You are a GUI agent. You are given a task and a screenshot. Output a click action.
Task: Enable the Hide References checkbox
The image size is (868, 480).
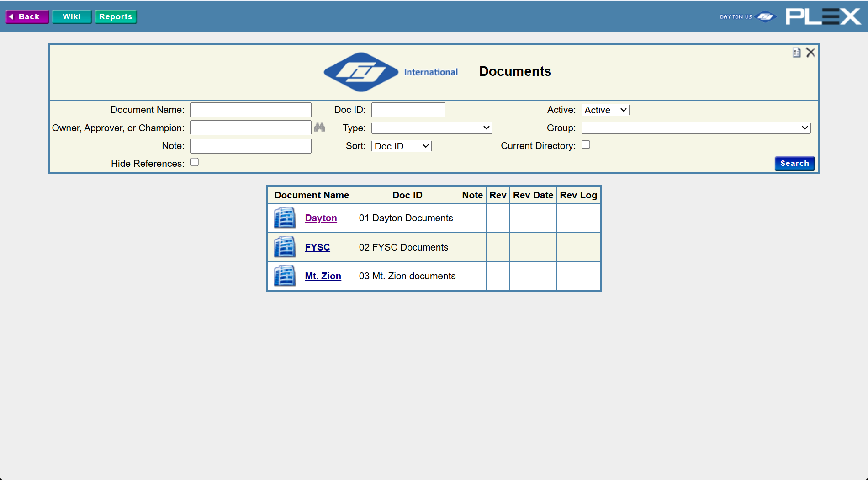click(194, 162)
